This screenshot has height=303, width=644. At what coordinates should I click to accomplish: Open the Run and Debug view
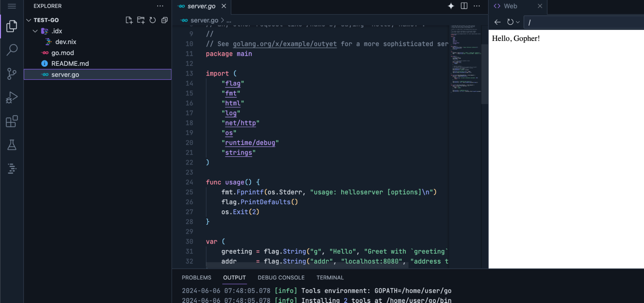[x=12, y=97]
